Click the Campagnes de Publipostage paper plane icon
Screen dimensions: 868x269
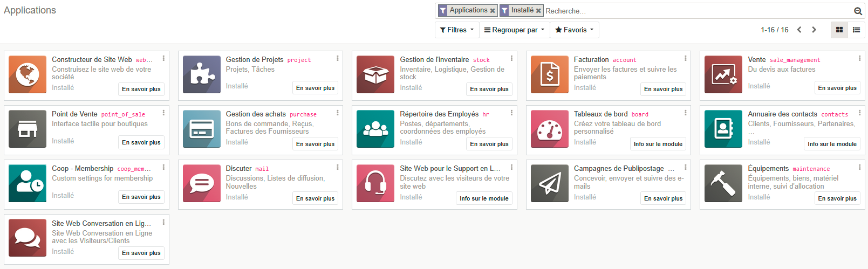pos(549,183)
